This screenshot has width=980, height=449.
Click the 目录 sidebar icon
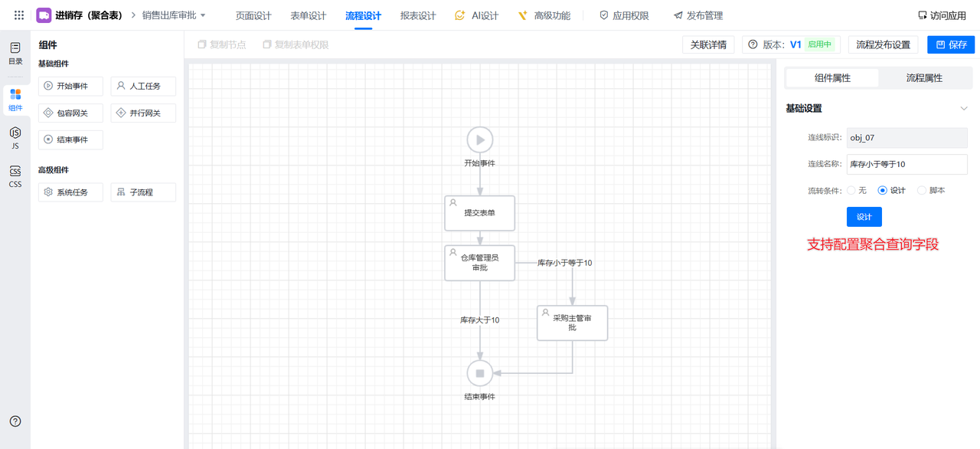(15, 53)
